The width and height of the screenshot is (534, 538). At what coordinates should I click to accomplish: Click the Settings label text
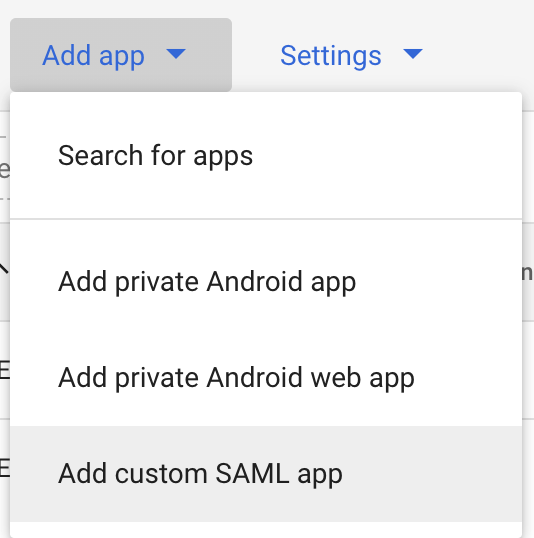coord(331,56)
